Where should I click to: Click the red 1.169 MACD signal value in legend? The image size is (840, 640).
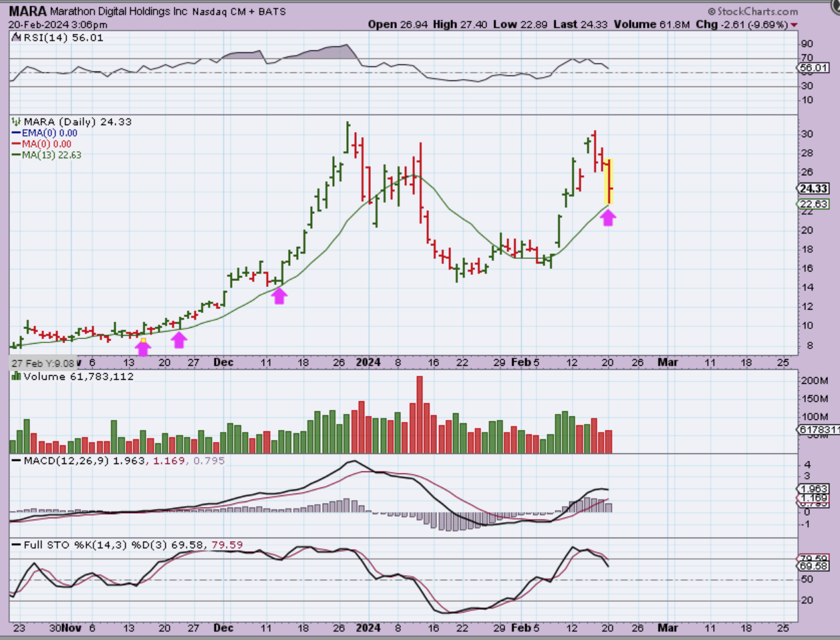(x=169, y=461)
